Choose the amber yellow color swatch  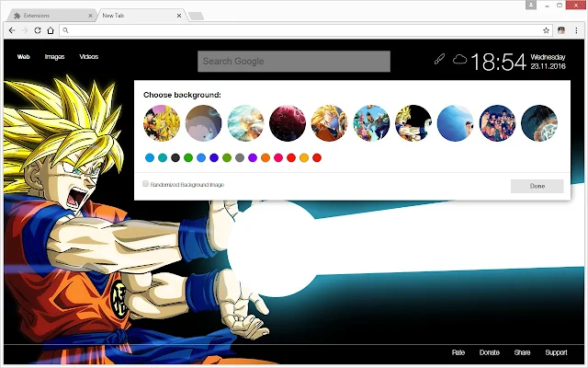(x=304, y=157)
